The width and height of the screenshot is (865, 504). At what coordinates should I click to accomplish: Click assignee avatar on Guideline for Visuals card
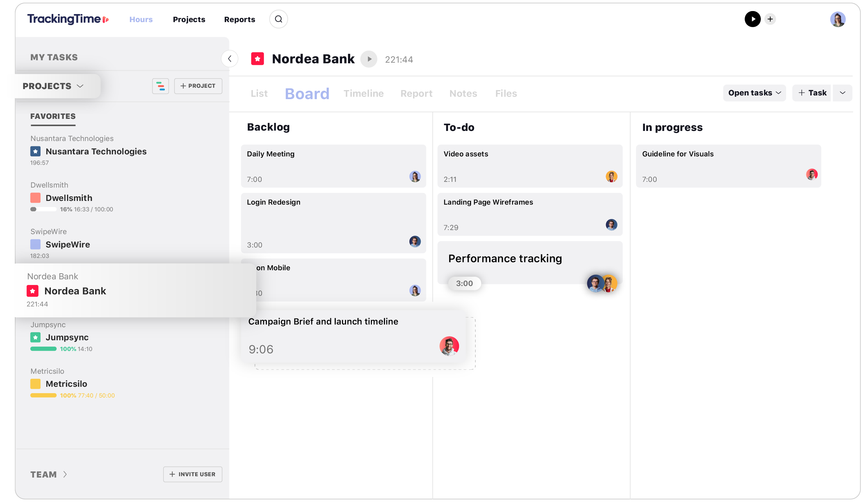point(812,174)
